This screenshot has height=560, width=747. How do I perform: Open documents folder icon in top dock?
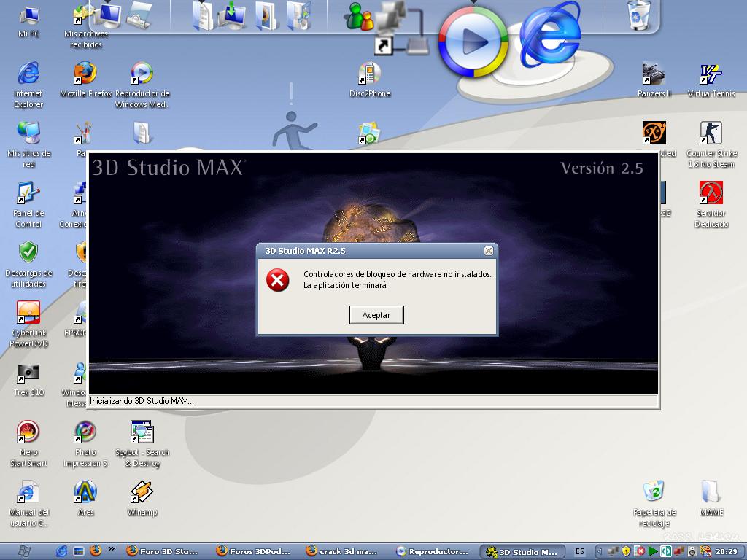(203, 15)
